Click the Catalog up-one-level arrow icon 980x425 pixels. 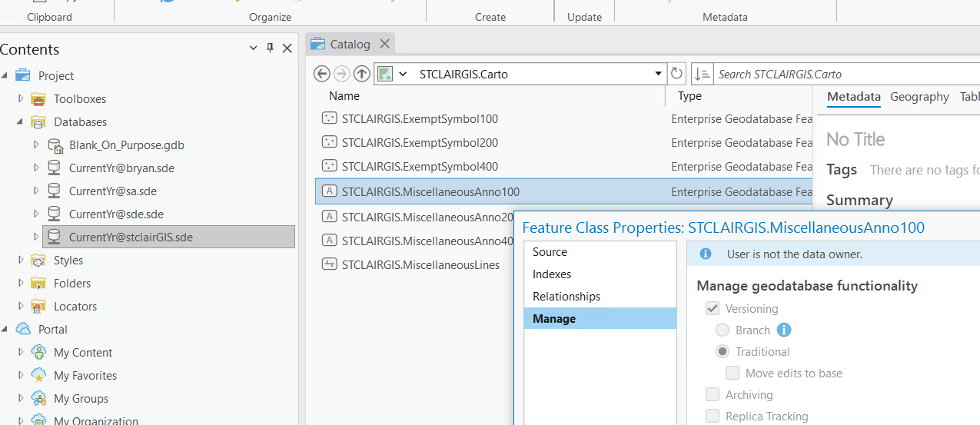coord(362,74)
